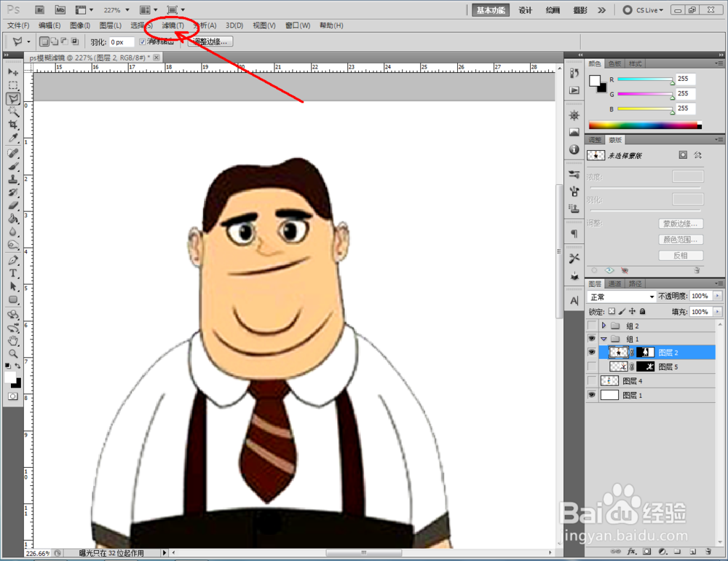Select the Magic Wand tool

[x=13, y=111]
